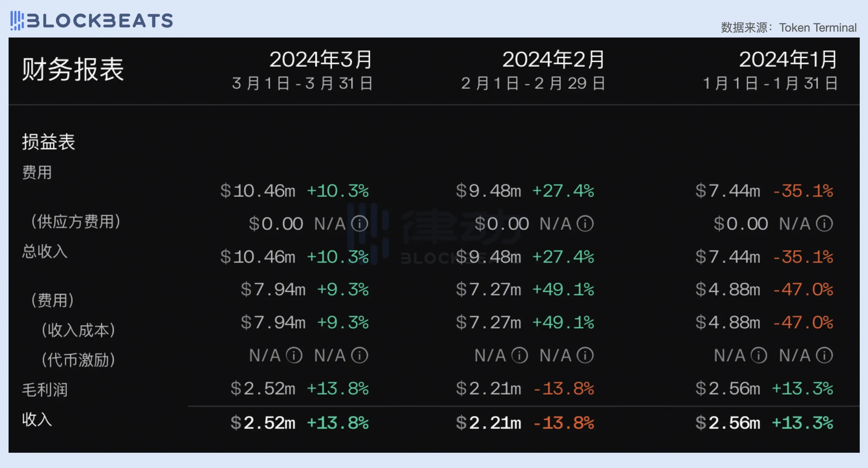Click March 代币激励 change N/A info icon

click(x=360, y=355)
